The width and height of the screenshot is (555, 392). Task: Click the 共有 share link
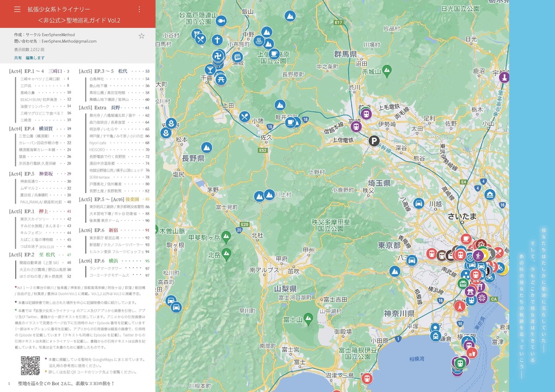coord(18,57)
